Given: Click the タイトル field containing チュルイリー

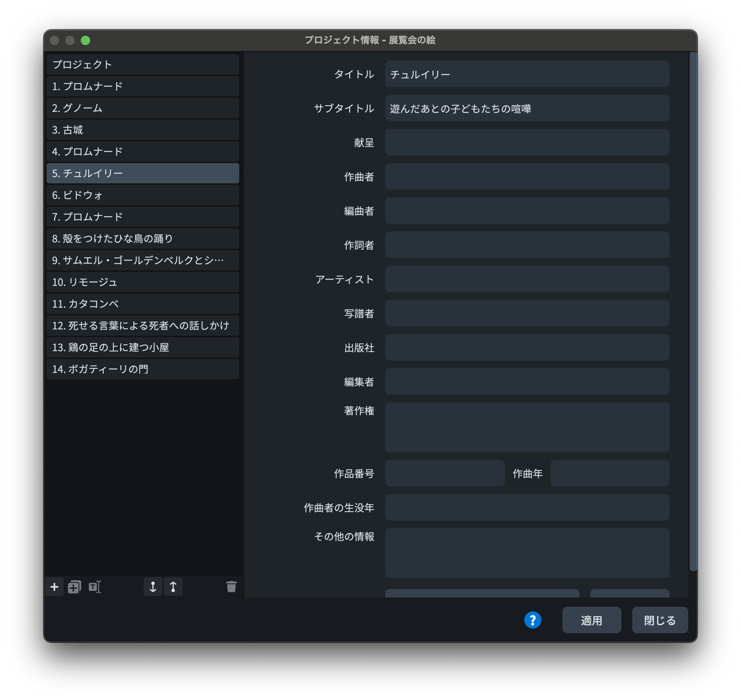Looking at the screenshot, I should click(527, 74).
